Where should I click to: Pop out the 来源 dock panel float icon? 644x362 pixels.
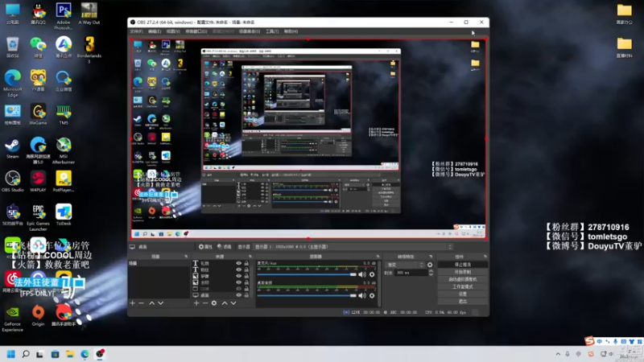click(250, 257)
